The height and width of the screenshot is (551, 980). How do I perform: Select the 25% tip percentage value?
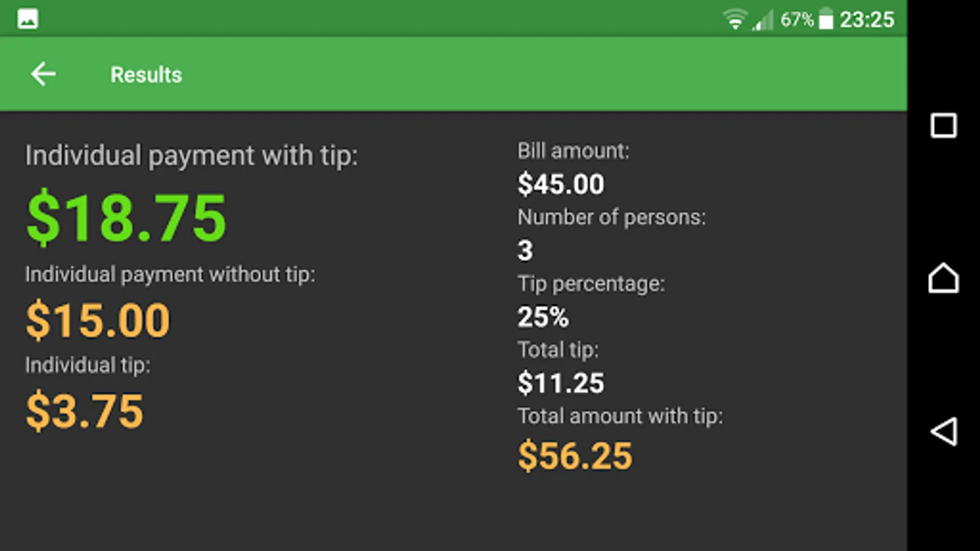(x=543, y=317)
